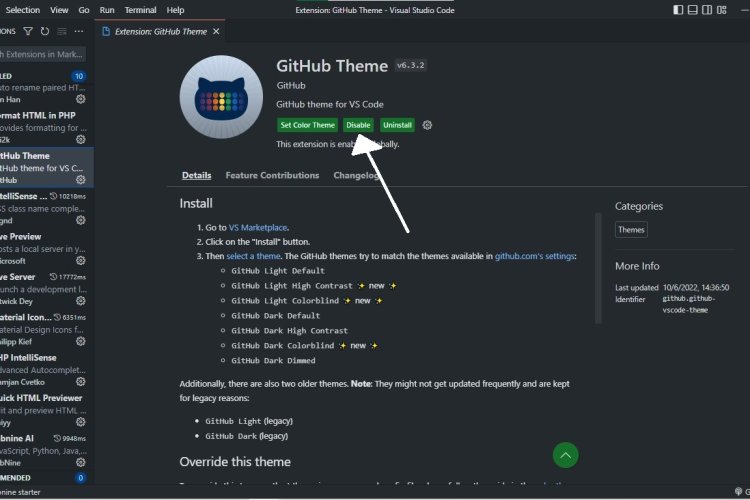Open manage gear for PHP IntelliSense extension
This screenshot has height=500, width=750.
pyautogui.click(x=81, y=381)
